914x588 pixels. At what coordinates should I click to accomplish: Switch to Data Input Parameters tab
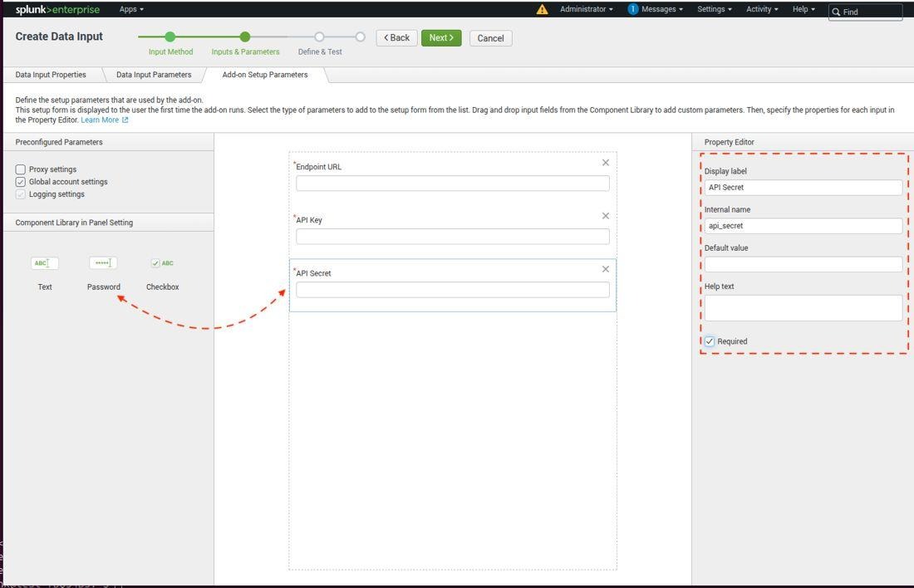[x=154, y=75]
